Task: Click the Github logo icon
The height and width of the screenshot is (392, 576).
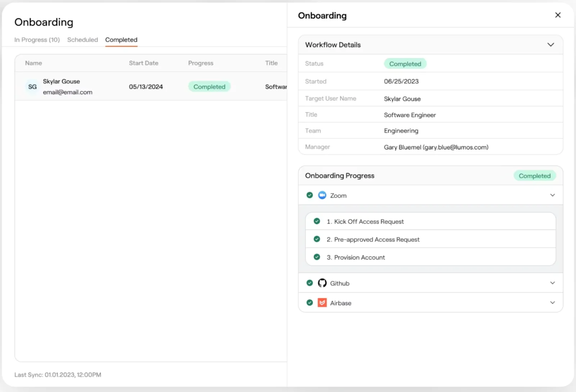Action: (x=322, y=283)
